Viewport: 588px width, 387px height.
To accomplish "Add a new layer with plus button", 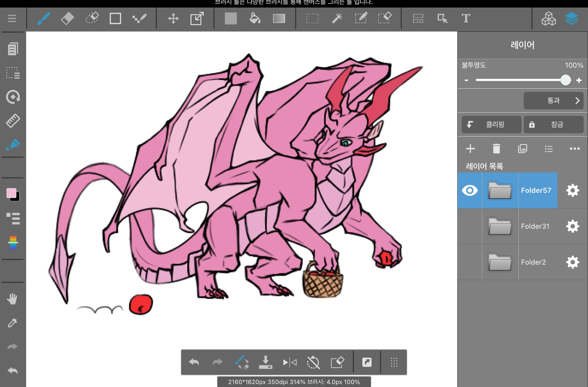I will (470, 149).
